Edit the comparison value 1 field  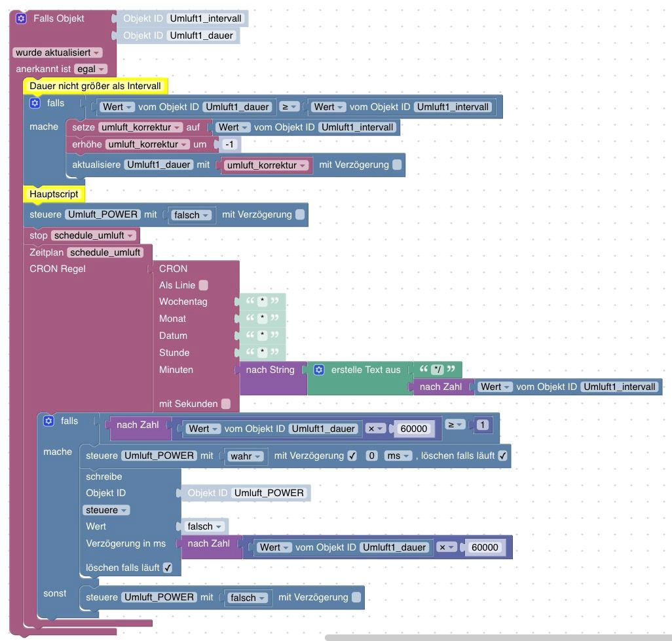(x=482, y=425)
